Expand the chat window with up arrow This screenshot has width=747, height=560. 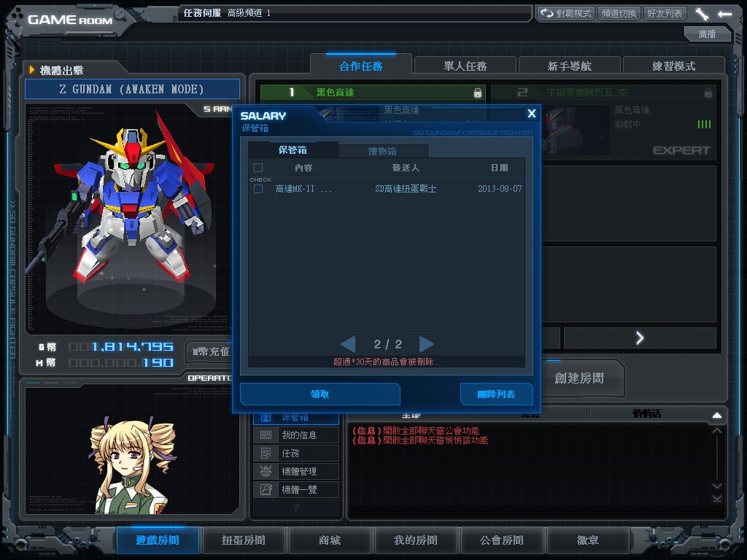pos(716,415)
